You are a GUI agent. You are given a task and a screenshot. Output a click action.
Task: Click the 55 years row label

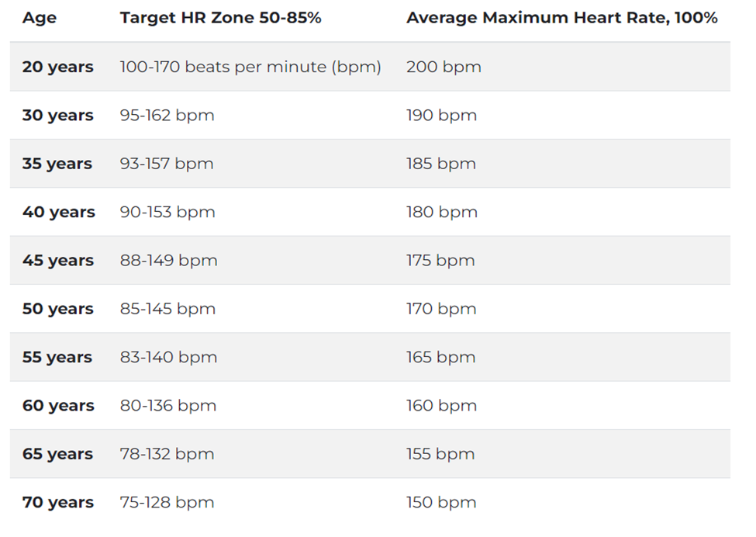tap(57, 358)
